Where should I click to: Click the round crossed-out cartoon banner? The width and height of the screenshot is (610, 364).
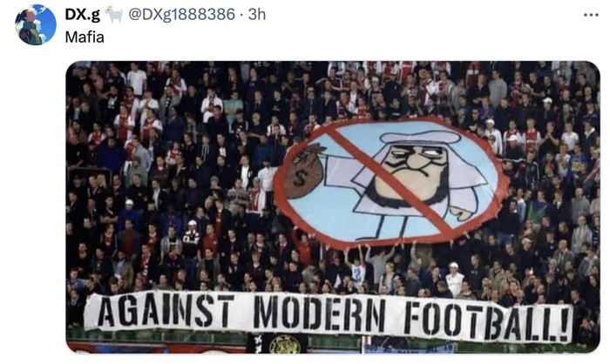coord(391,183)
